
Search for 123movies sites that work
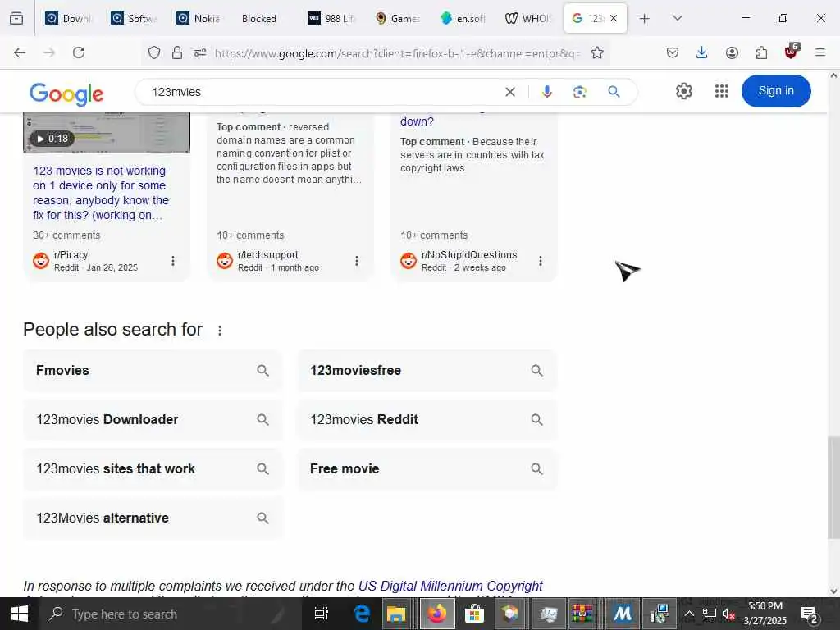(153, 468)
